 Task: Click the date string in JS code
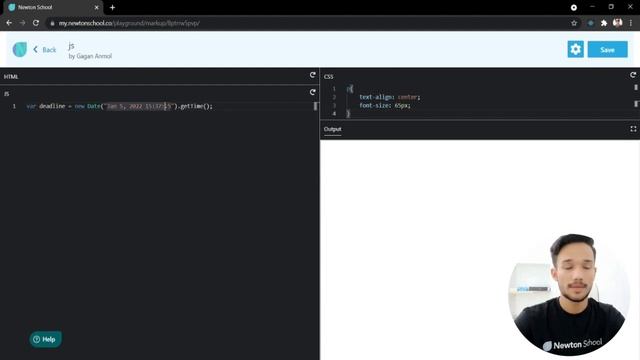[x=139, y=106]
